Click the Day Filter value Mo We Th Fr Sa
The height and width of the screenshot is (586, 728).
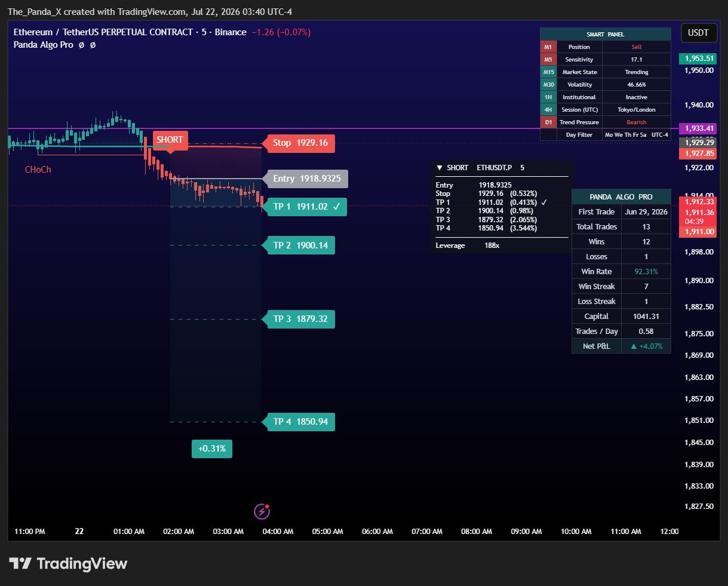coord(625,134)
